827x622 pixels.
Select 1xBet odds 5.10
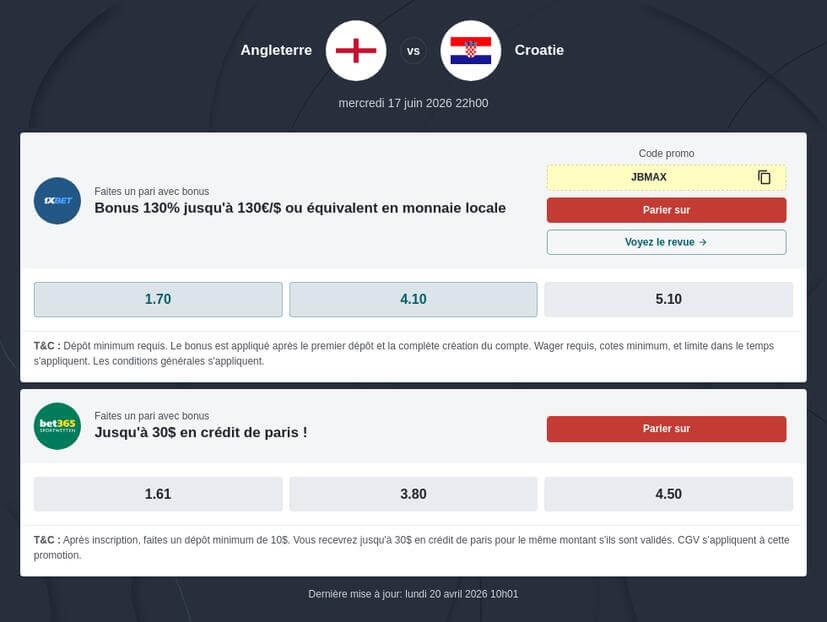coord(668,299)
